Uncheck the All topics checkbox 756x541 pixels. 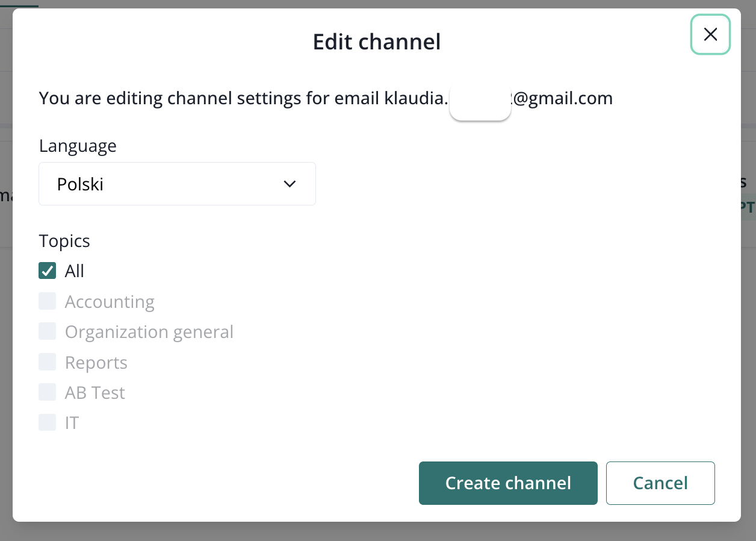point(48,271)
